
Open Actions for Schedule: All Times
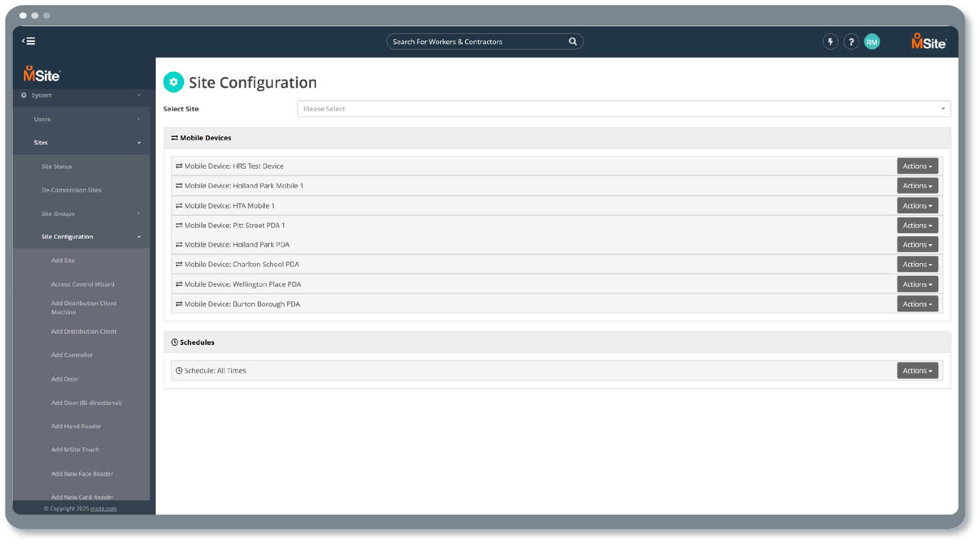point(917,370)
